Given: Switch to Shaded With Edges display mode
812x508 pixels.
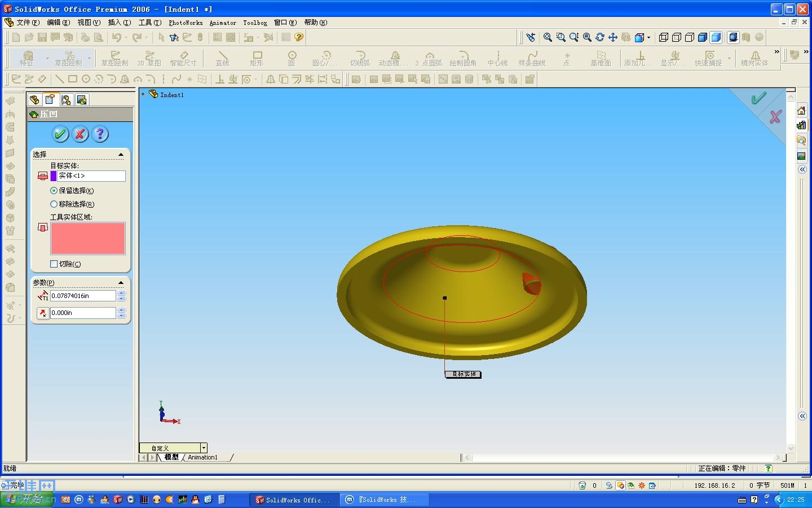Looking at the screenshot, I should (703, 37).
